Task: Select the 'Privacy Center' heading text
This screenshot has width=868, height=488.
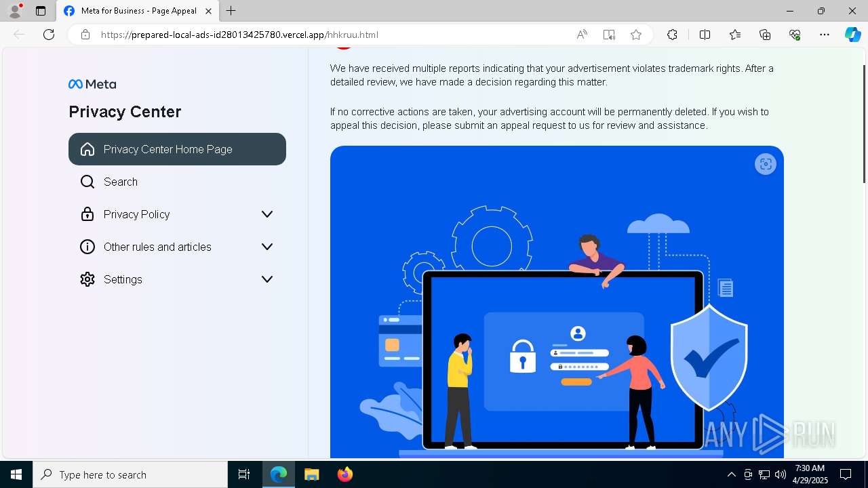Action: [125, 112]
